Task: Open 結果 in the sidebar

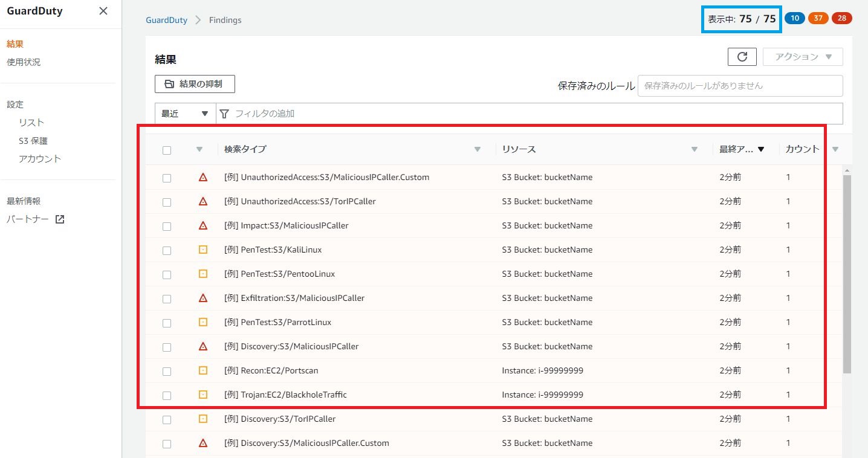Action: 15,44
